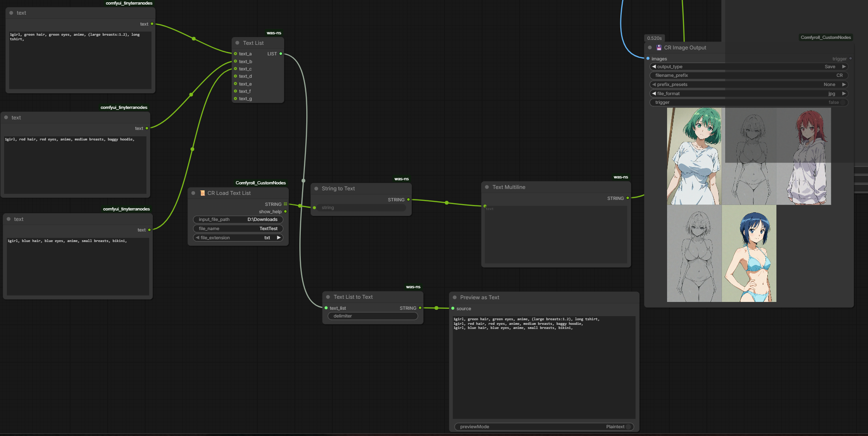Edit the filename_prefix field showing CR
The height and width of the screenshot is (436, 868).
click(x=749, y=75)
